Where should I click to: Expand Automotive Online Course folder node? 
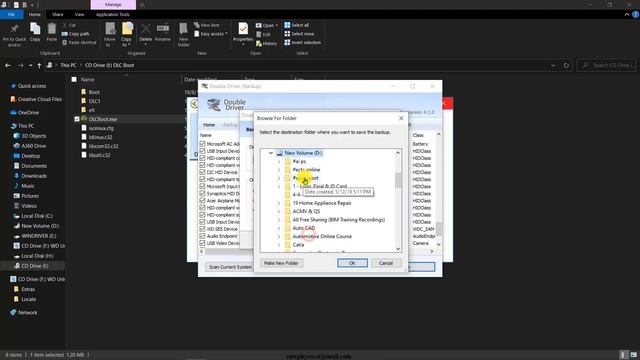[x=279, y=237]
